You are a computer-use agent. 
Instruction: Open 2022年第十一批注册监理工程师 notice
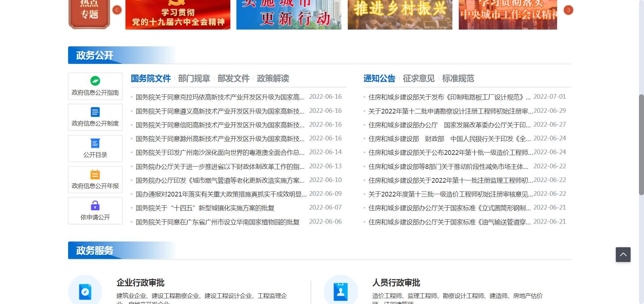pyautogui.click(x=450, y=180)
